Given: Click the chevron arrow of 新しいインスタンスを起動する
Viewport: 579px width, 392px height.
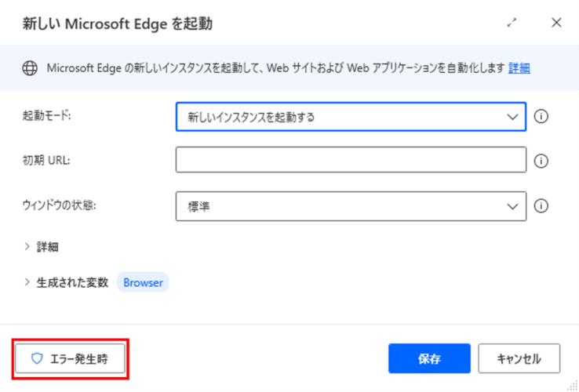Looking at the screenshot, I should click(512, 118).
